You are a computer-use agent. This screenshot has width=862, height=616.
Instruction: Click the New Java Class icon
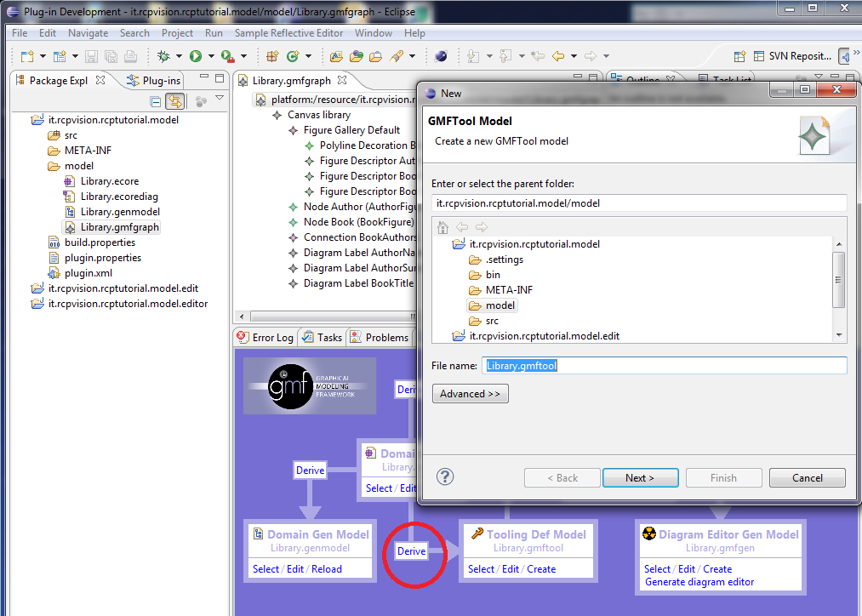point(293,56)
